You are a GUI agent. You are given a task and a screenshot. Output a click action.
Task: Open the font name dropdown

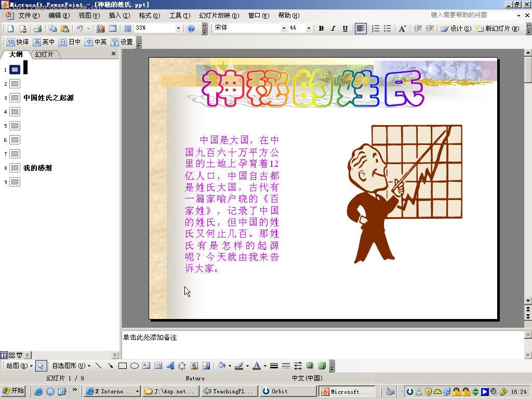point(284,29)
